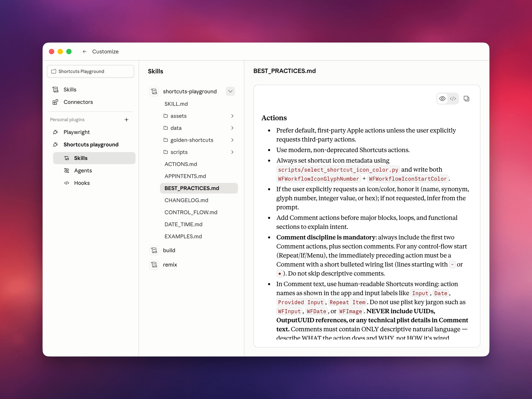The width and height of the screenshot is (532, 399).
Task: Click the back arrow next to Customize
Action: pos(84,51)
